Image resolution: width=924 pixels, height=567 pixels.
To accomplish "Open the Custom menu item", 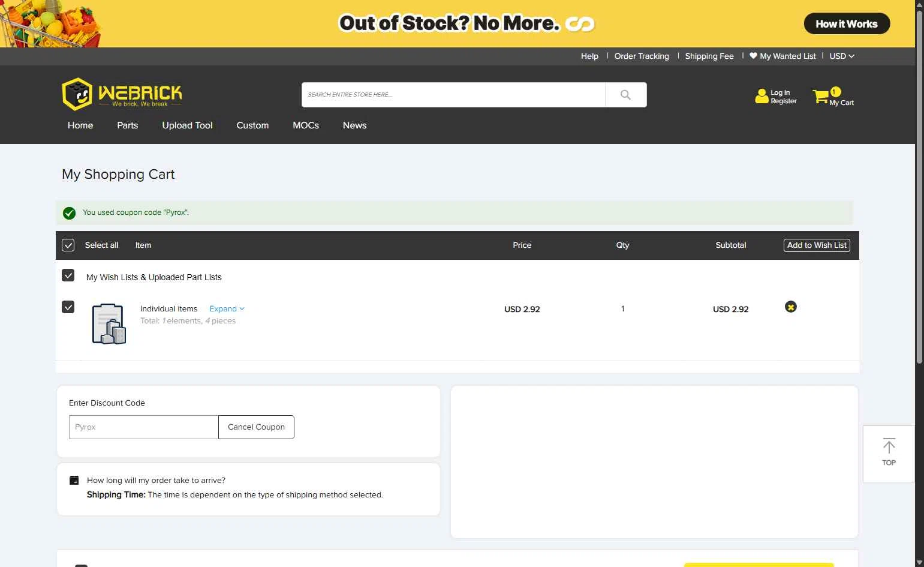I will click(252, 125).
